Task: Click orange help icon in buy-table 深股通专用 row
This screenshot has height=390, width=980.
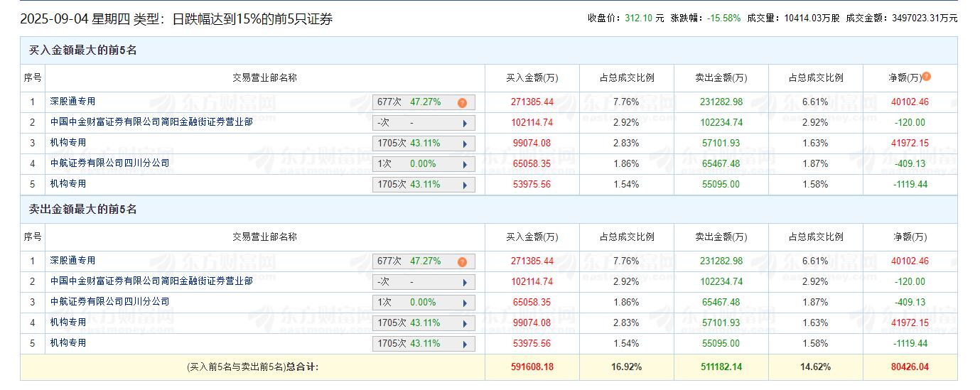Action: point(462,103)
